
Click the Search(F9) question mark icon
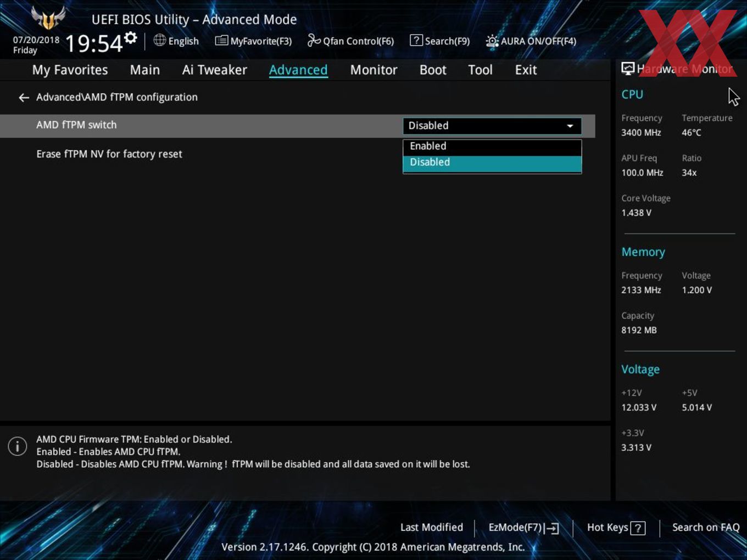pyautogui.click(x=416, y=40)
